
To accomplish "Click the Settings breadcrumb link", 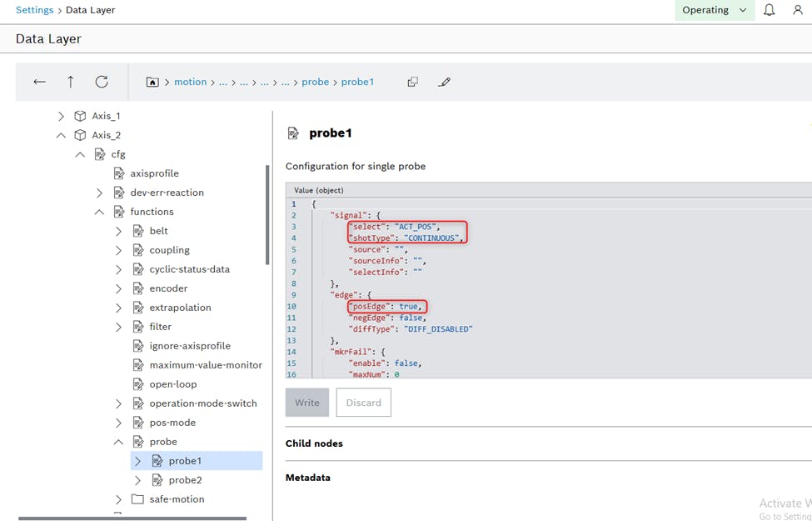I will click(x=34, y=10).
